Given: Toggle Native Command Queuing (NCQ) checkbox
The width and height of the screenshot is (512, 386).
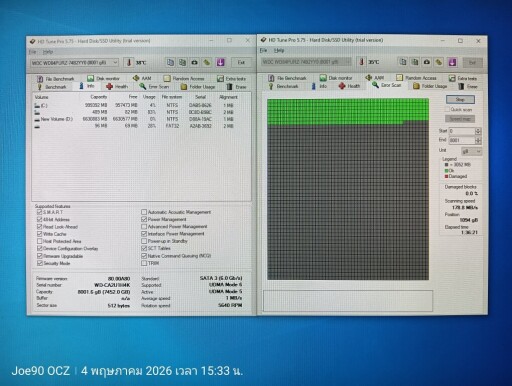Looking at the screenshot, I should 144,256.
